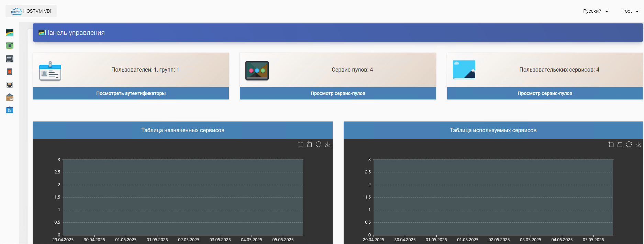Restore the used services chart view

coord(629,144)
